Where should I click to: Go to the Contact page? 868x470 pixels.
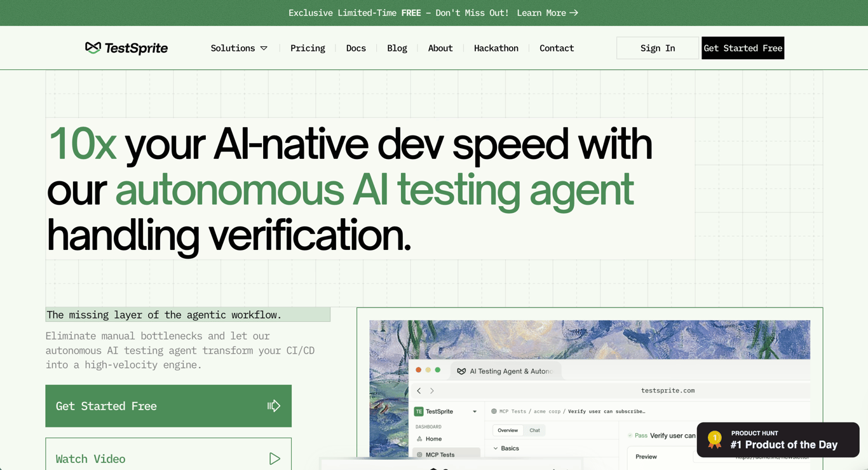tap(557, 48)
